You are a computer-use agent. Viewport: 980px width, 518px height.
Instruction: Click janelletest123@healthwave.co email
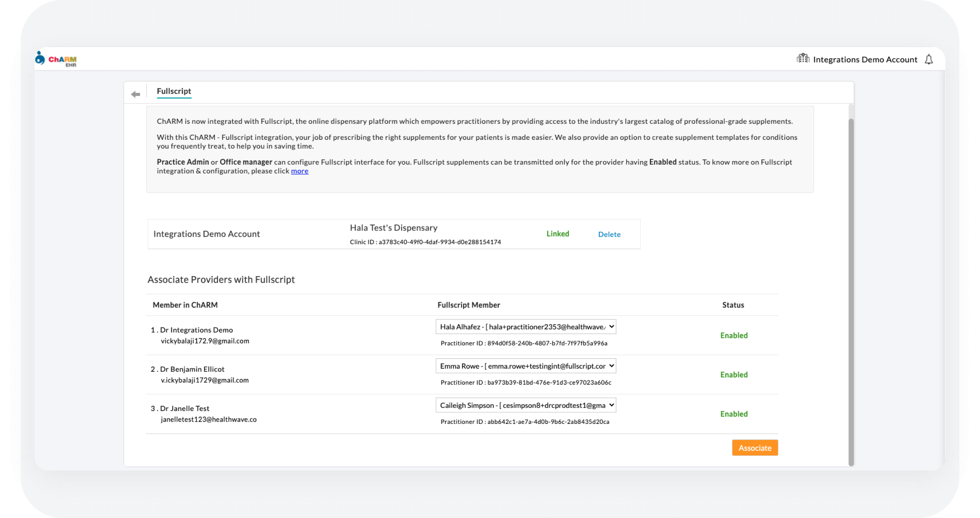click(x=209, y=420)
